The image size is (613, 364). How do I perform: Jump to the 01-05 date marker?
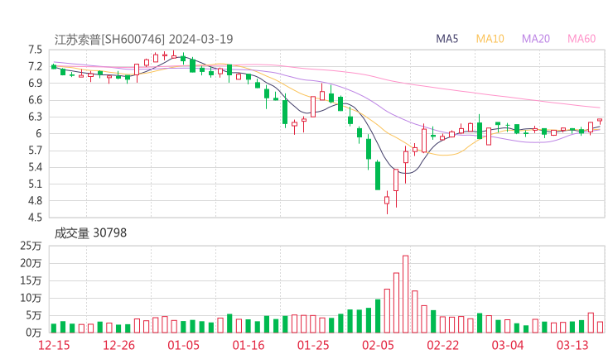(x=184, y=345)
